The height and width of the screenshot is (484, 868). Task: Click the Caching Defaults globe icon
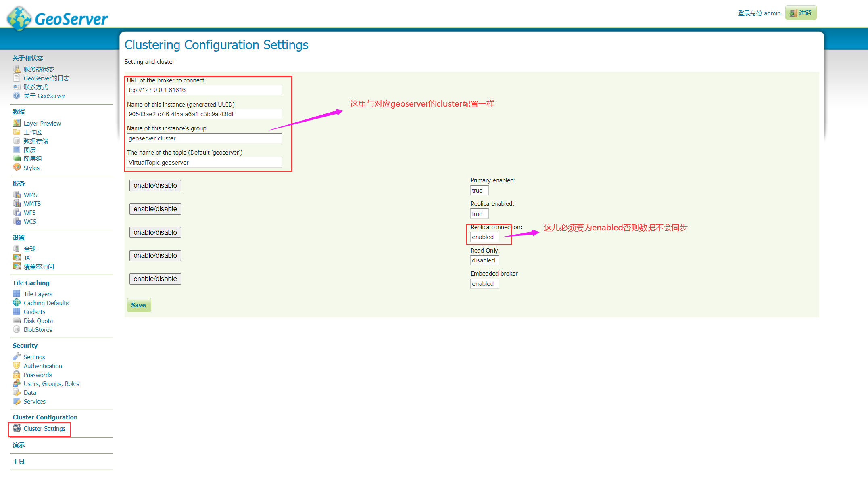tap(17, 303)
